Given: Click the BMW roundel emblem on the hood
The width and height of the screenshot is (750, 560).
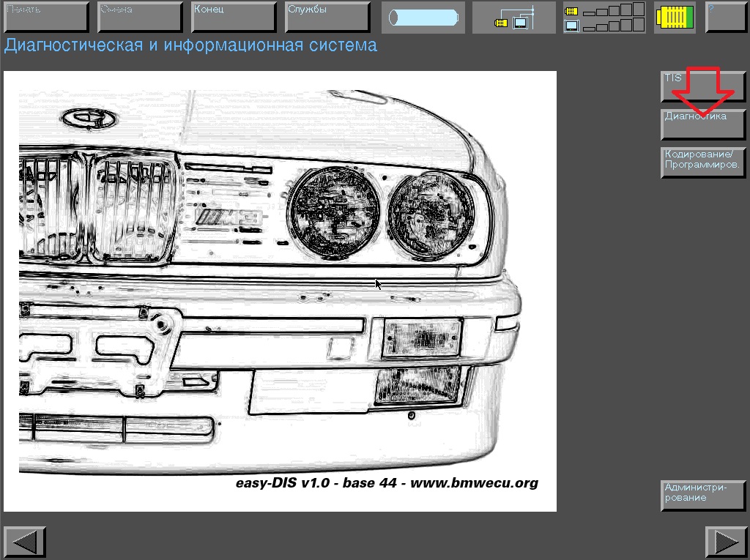Looking at the screenshot, I should tap(86, 119).
